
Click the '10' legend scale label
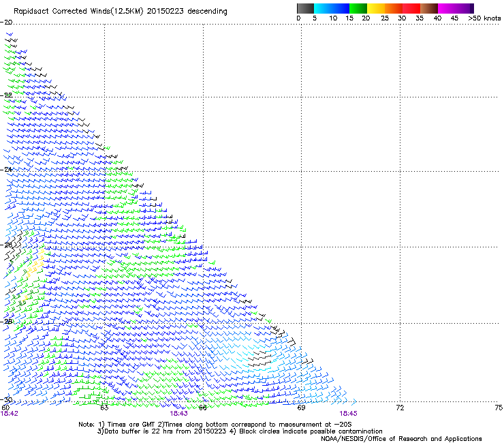coord(333,18)
